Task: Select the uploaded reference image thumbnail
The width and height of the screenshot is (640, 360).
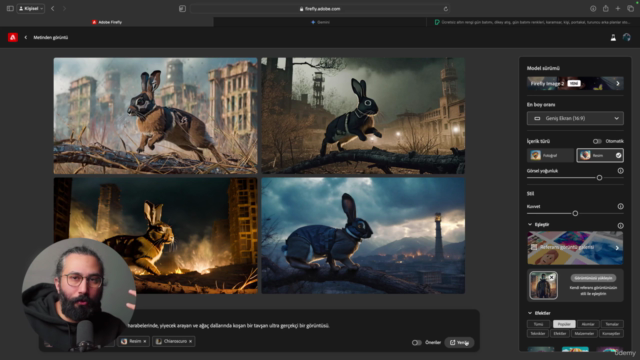Action: 543,285
